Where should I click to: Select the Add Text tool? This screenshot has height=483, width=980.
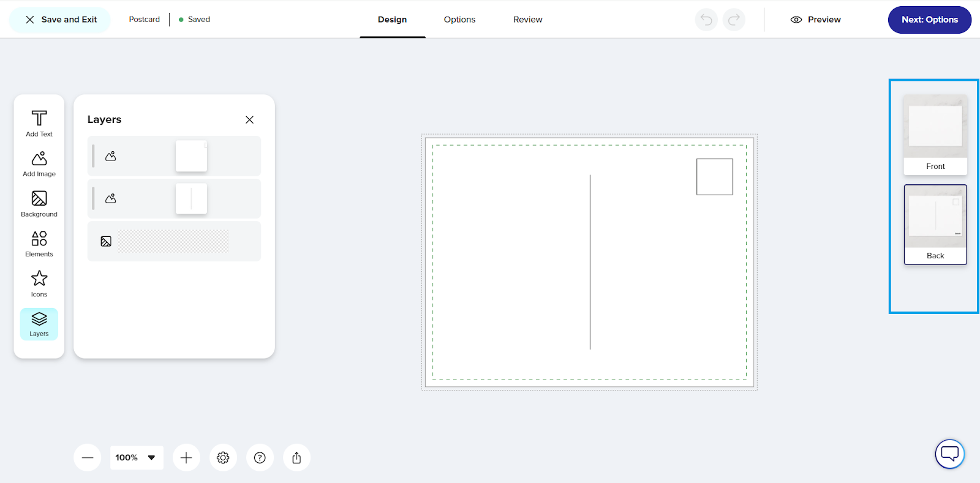[39, 123]
